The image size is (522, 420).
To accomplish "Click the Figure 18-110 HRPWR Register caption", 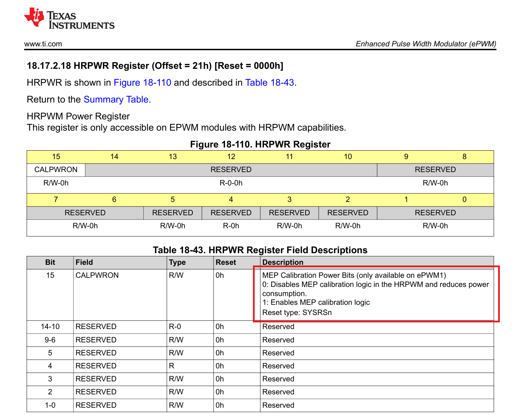I will click(260, 144).
